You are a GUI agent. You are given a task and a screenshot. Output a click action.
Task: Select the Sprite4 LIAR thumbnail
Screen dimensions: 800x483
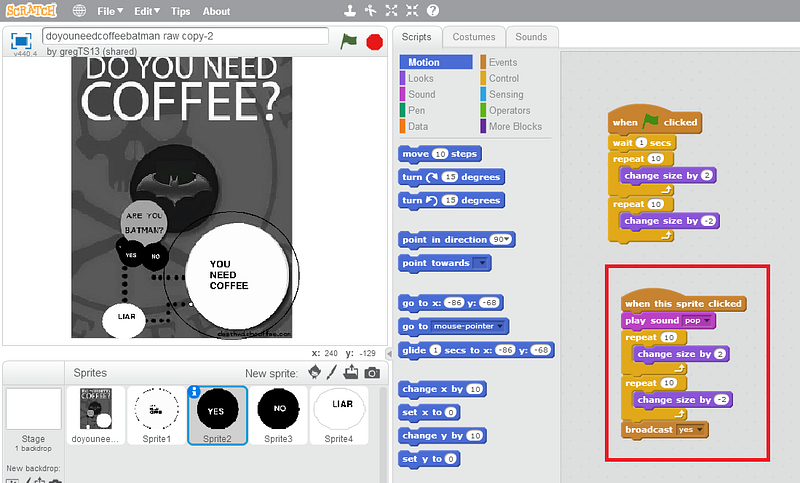339,415
